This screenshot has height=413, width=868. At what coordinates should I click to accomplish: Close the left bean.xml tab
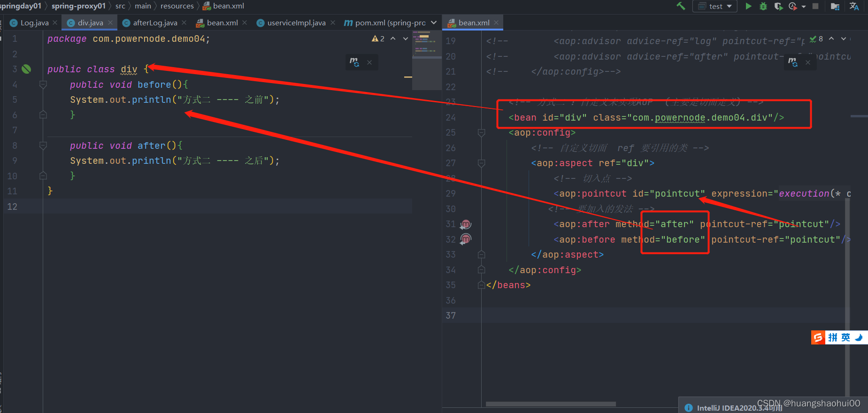click(x=245, y=23)
